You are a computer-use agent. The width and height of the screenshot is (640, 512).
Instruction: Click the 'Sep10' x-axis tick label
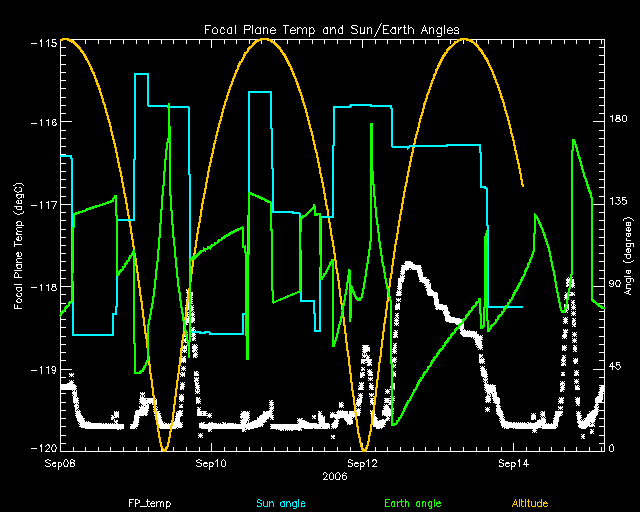point(211,463)
